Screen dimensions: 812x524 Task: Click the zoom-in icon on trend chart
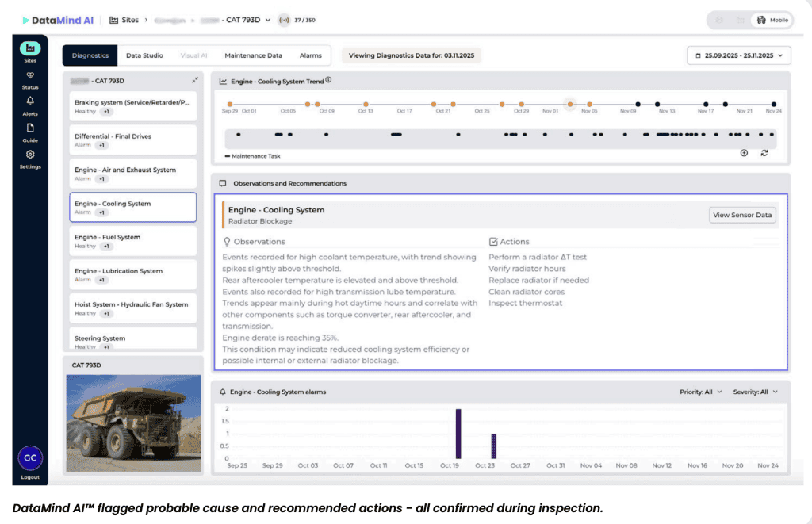[744, 153]
